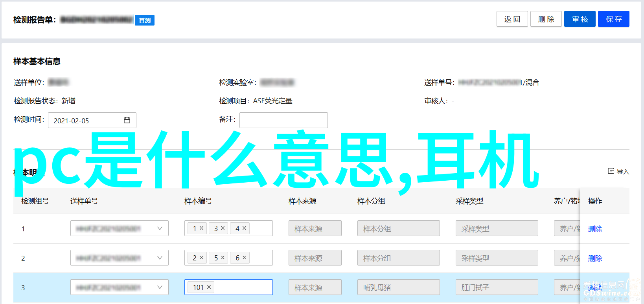Remove sample tag 2 in row 2
Screen dimensions: 644x304
[x=202, y=258]
